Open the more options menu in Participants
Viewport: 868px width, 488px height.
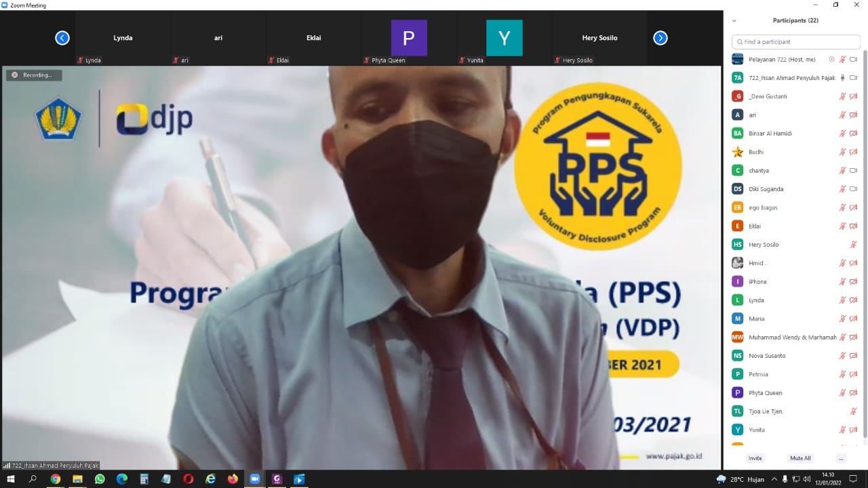(x=841, y=458)
